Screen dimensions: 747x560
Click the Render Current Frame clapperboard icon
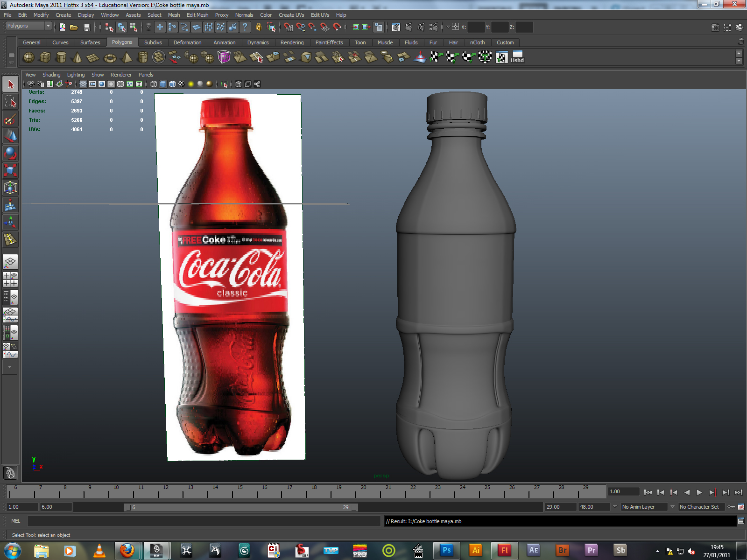(x=409, y=27)
